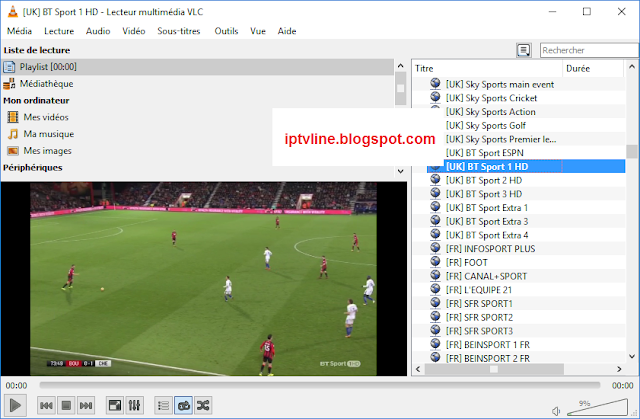This screenshot has height=419, width=640.
Task: Stop playback with the stop button
Action: 66,406
